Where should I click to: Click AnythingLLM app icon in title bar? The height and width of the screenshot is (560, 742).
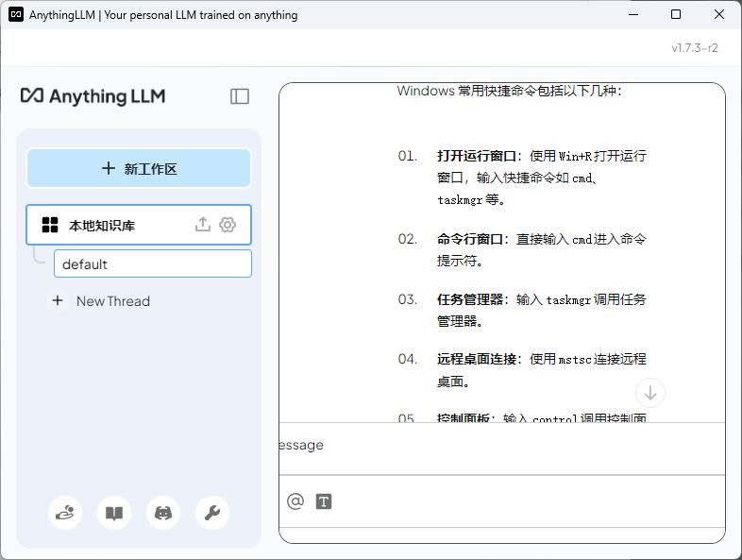pos(16,15)
